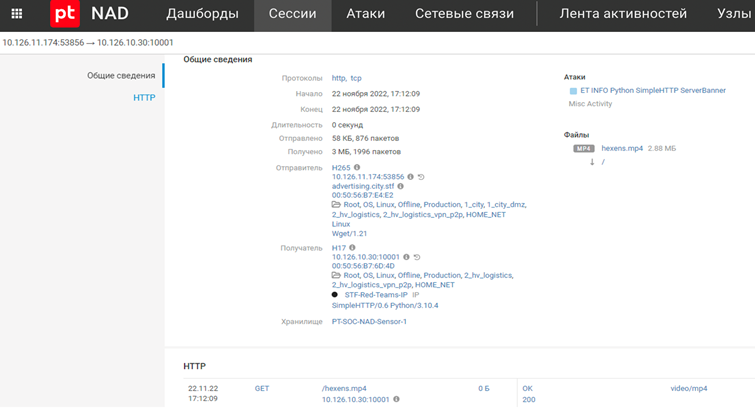The width and height of the screenshot is (755, 414).
Task: Open the Узлы tab
Action: click(735, 13)
